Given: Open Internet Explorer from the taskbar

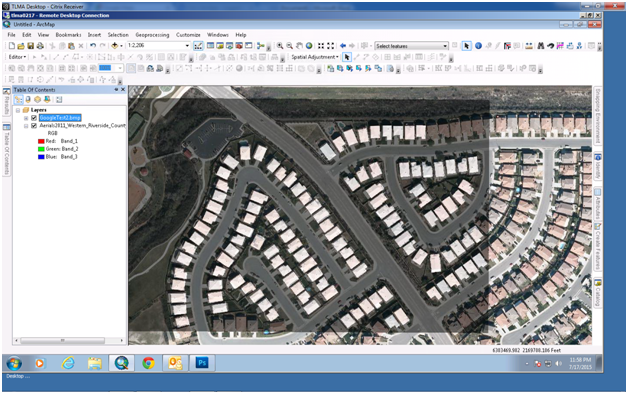Looking at the screenshot, I should click(x=68, y=363).
